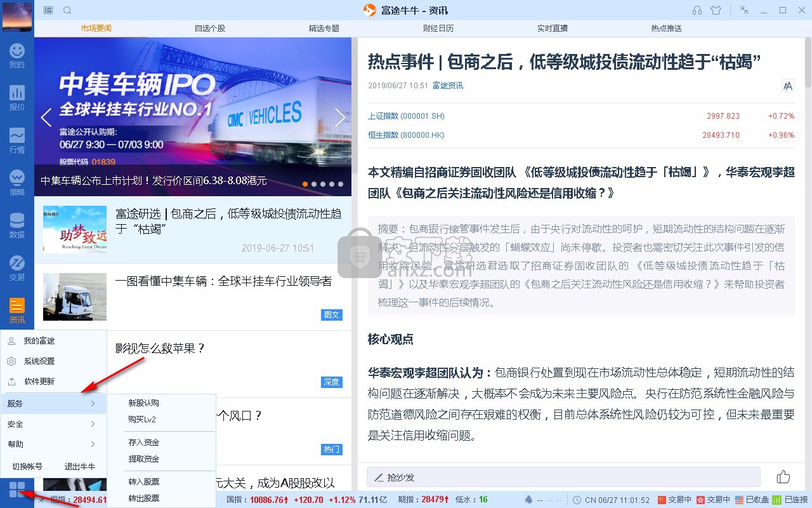Switch to 市场要闻 tab
The height and width of the screenshot is (508, 812).
[96, 29]
